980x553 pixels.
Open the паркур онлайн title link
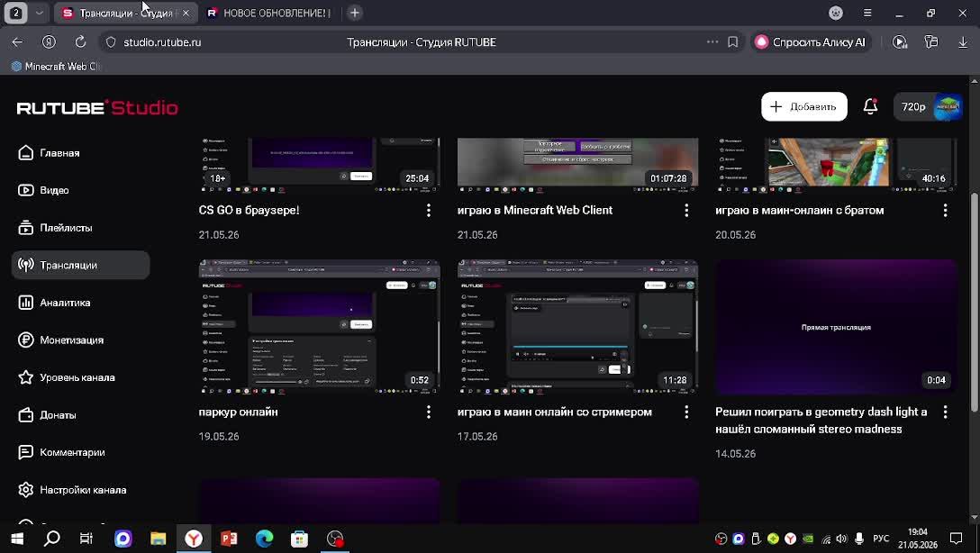(x=238, y=412)
